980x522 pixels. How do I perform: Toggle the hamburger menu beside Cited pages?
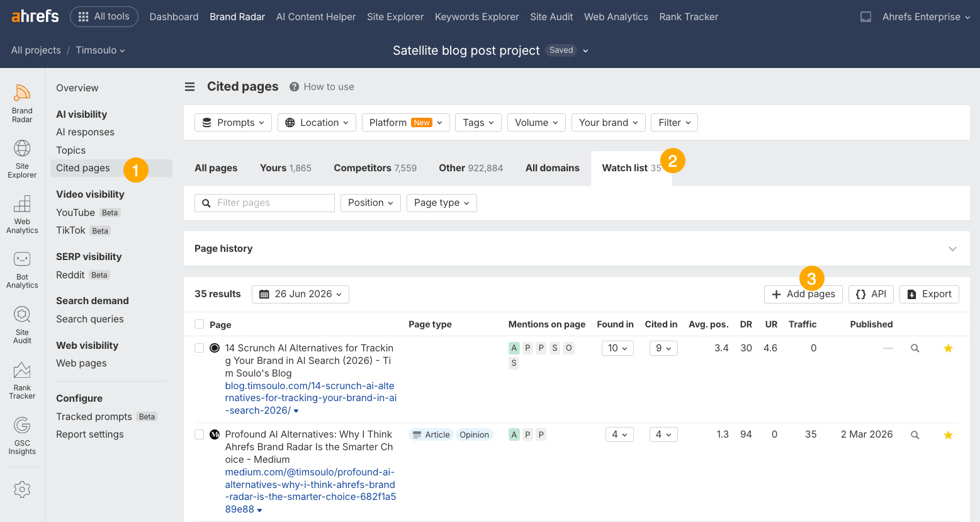click(x=189, y=87)
